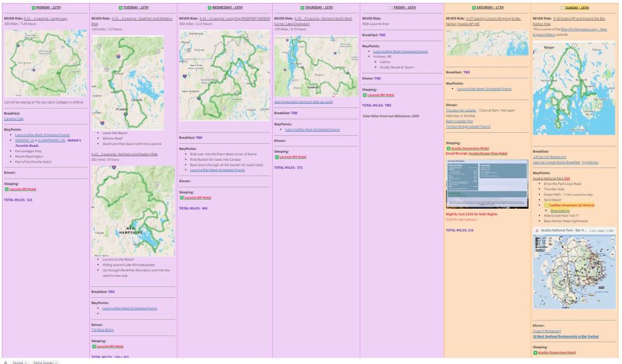The width and height of the screenshot is (622, 364).
Task: Open the motel email receipt screenshot
Action: [487, 183]
